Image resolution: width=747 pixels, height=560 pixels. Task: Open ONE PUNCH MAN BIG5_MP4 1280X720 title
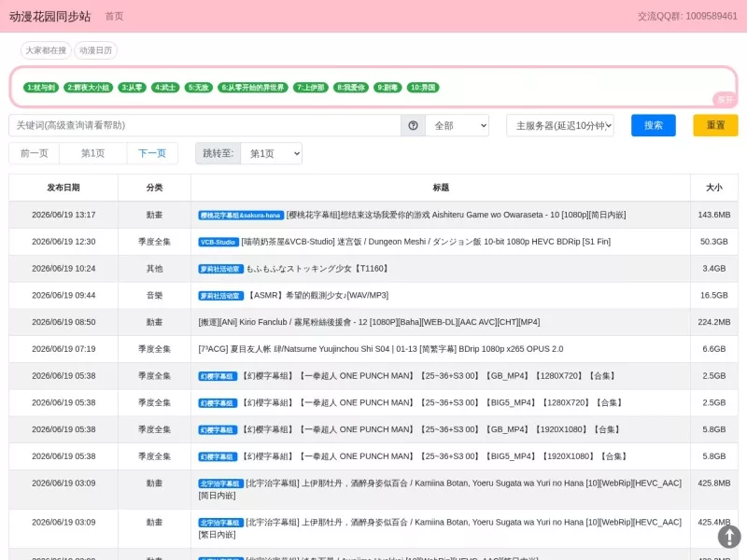click(432, 402)
